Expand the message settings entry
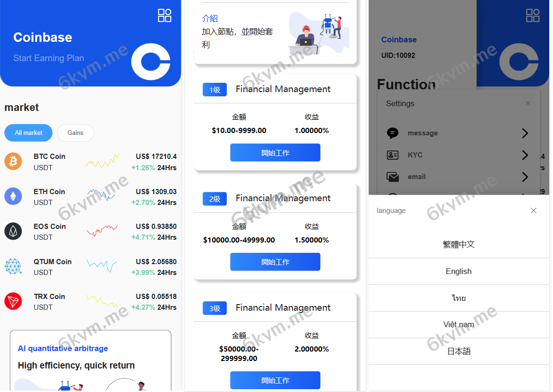 tap(525, 133)
